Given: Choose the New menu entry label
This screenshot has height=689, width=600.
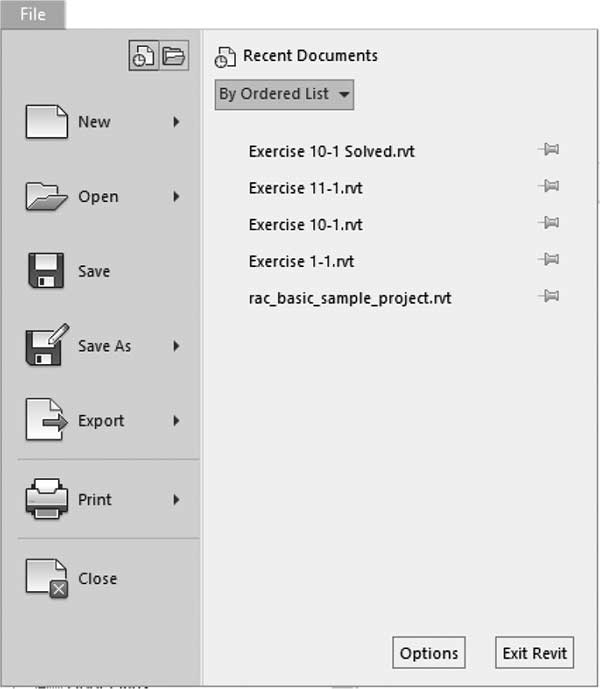Looking at the screenshot, I should [x=94, y=122].
